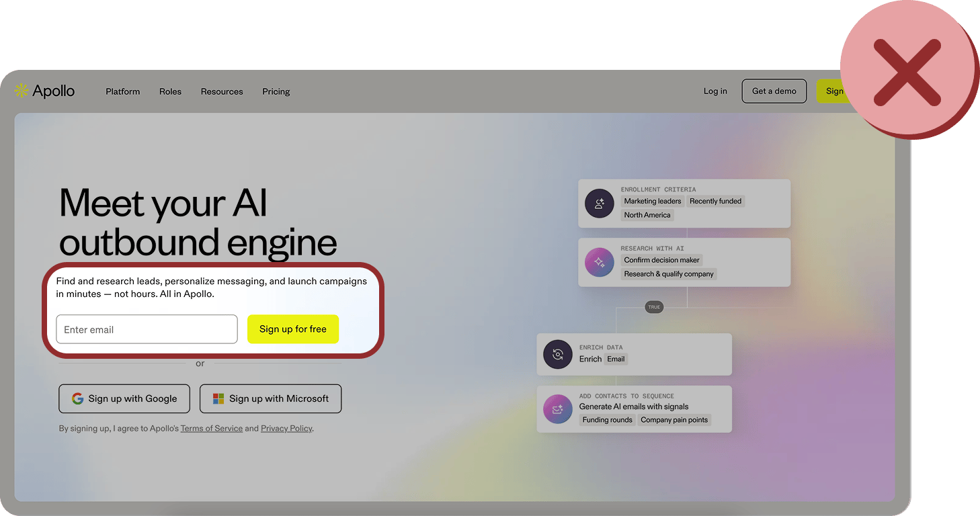Open the Privacy Policy link
This screenshot has width=980, height=516.
[x=287, y=429]
